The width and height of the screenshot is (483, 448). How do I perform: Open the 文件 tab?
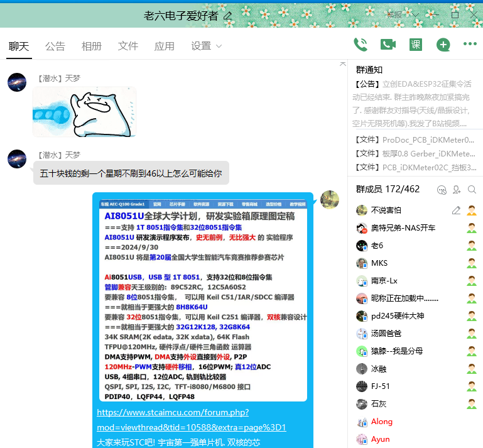pos(128,46)
